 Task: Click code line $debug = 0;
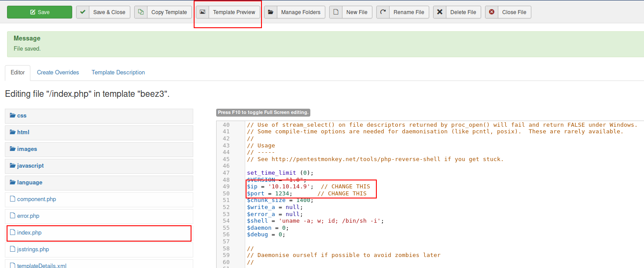[x=266, y=234]
